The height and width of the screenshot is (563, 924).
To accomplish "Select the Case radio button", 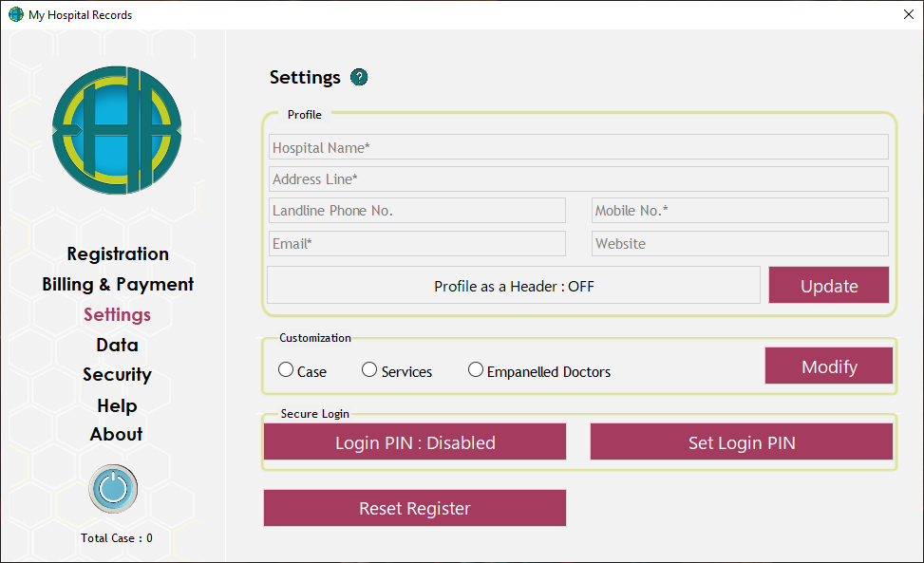I will (286, 370).
